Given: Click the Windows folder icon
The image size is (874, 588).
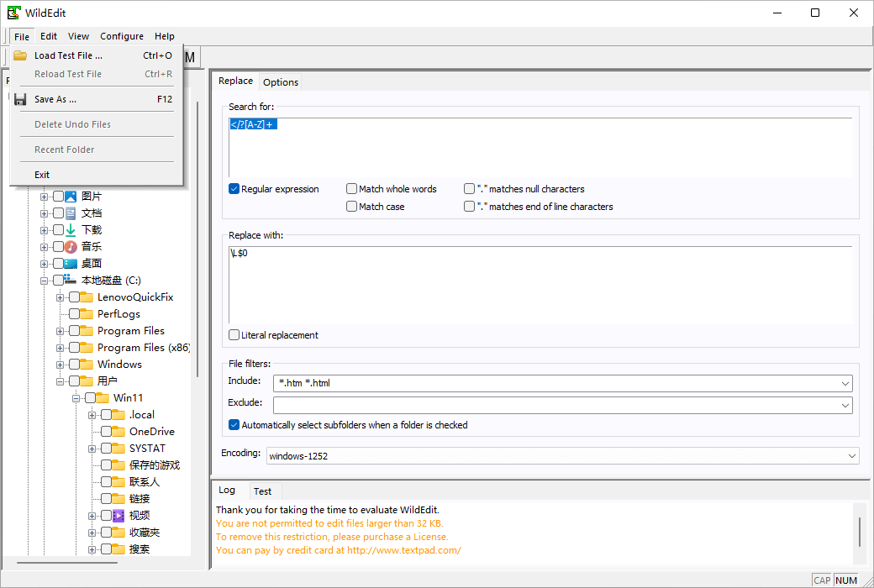Looking at the screenshot, I should pos(87,364).
